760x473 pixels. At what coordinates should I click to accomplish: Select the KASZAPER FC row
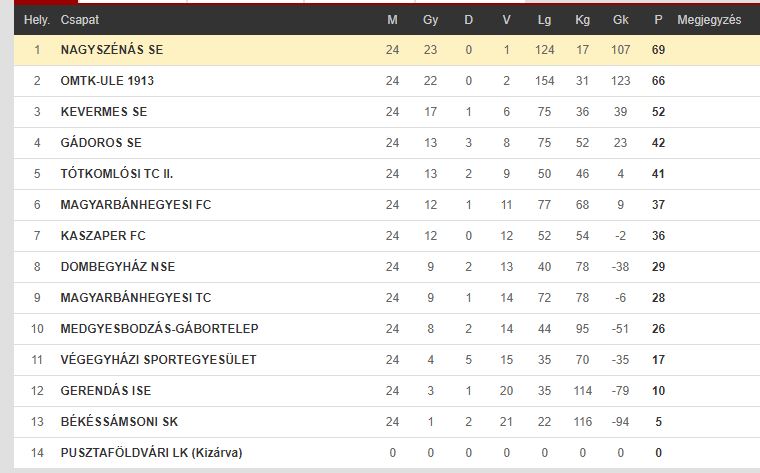387,236
